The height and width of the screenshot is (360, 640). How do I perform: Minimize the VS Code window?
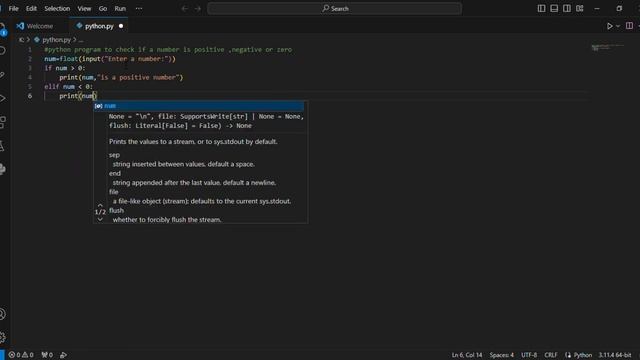(597, 8)
